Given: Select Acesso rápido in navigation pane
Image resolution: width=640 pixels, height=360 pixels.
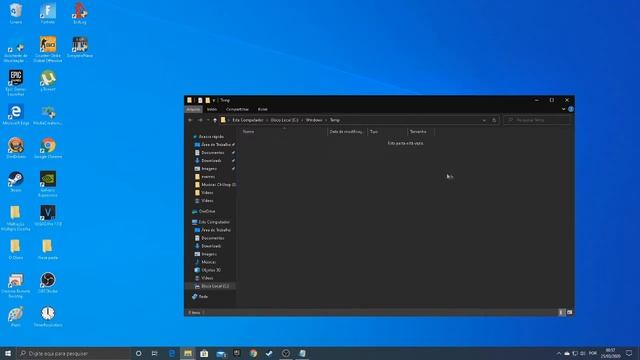Looking at the screenshot, I should click(211, 136).
